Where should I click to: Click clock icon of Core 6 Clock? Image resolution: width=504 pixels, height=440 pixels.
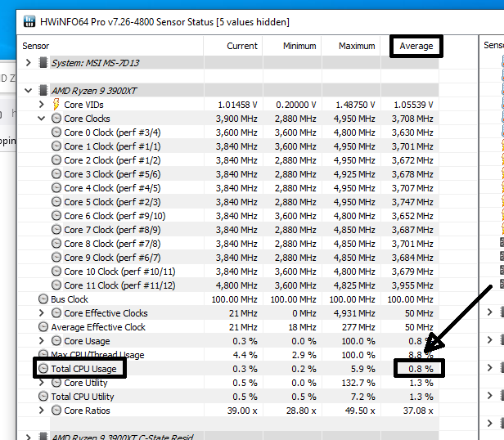[56, 216]
